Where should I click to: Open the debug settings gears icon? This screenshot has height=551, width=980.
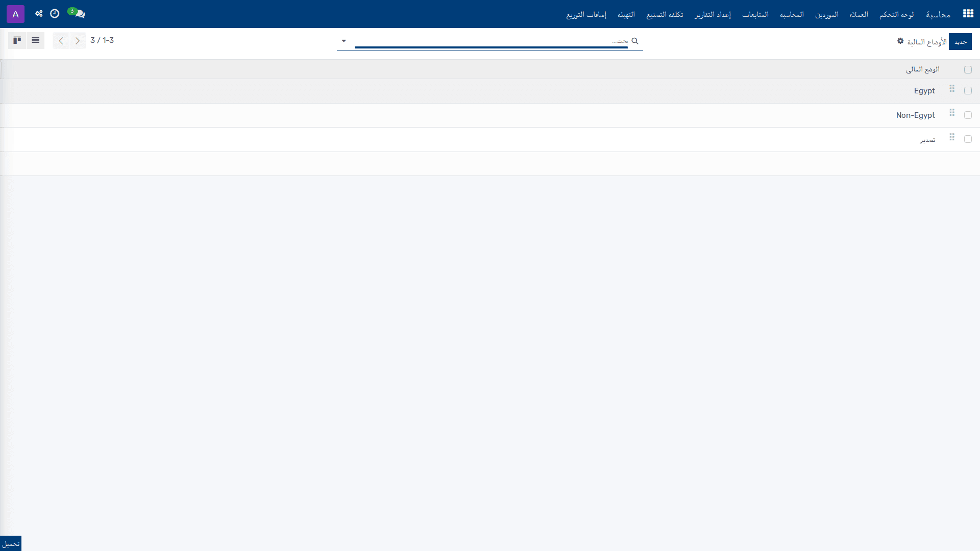tap(39, 14)
